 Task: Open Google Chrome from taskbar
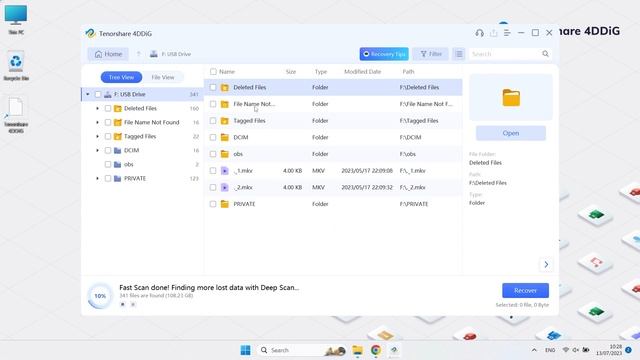pos(376,350)
